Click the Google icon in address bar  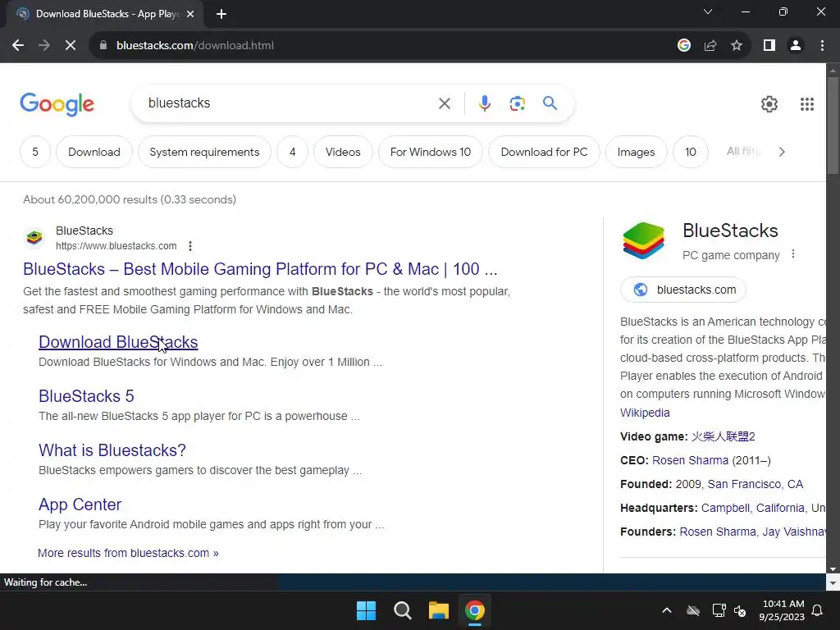coord(683,46)
